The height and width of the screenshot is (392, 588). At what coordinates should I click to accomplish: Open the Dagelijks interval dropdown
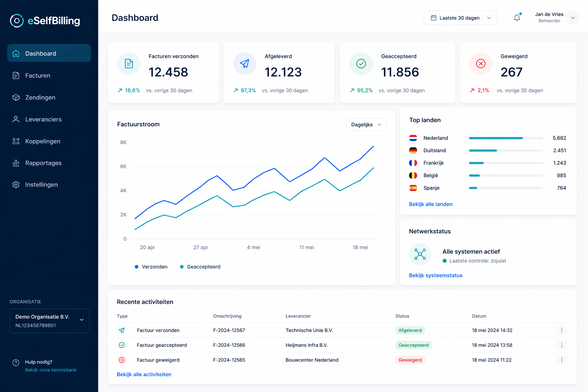366,124
